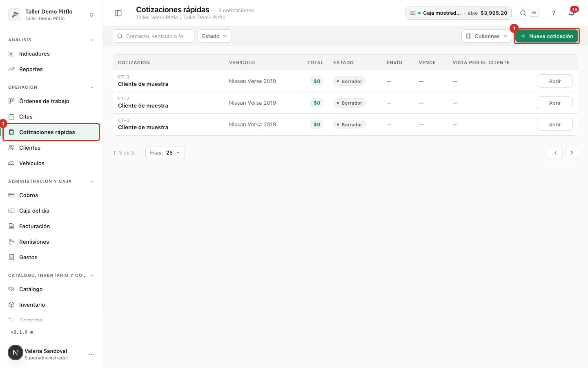The width and height of the screenshot is (588, 368).
Task: Open the notifications bell
Action: (x=572, y=13)
